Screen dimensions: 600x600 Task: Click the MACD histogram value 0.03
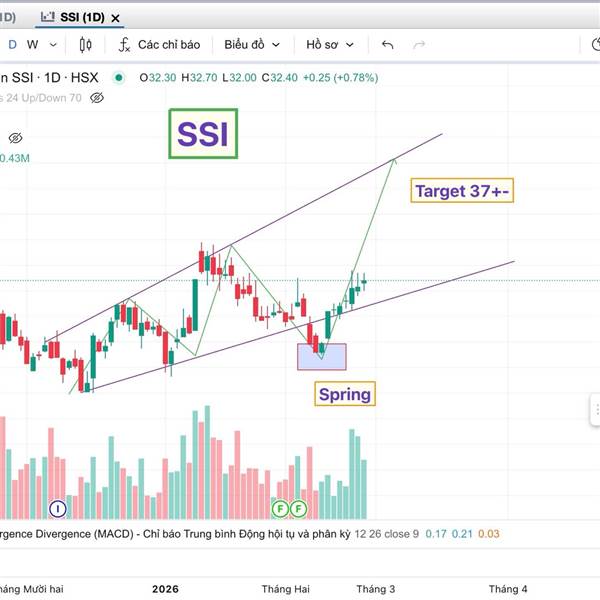coord(489,533)
